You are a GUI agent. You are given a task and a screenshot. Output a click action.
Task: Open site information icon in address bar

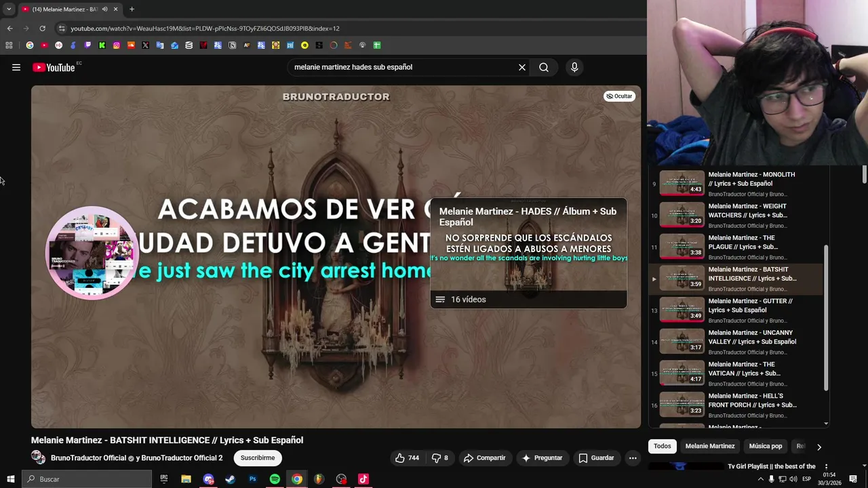tap(62, 28)
